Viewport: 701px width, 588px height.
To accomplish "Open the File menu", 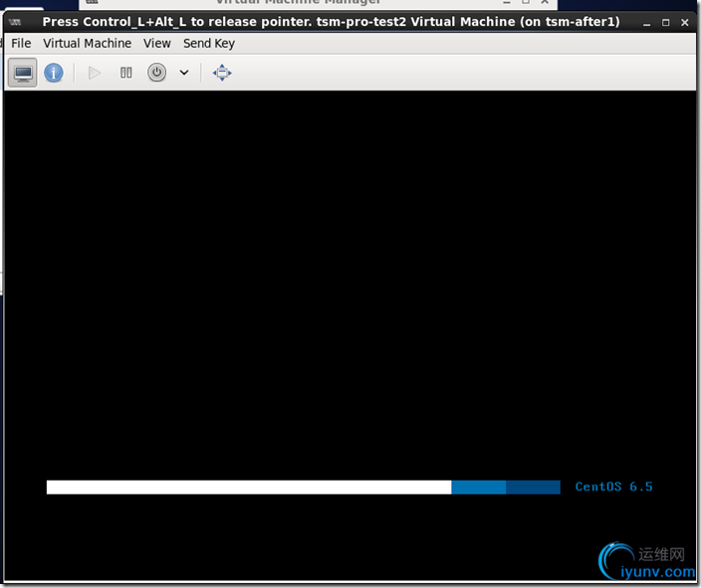I will [21, 44].
